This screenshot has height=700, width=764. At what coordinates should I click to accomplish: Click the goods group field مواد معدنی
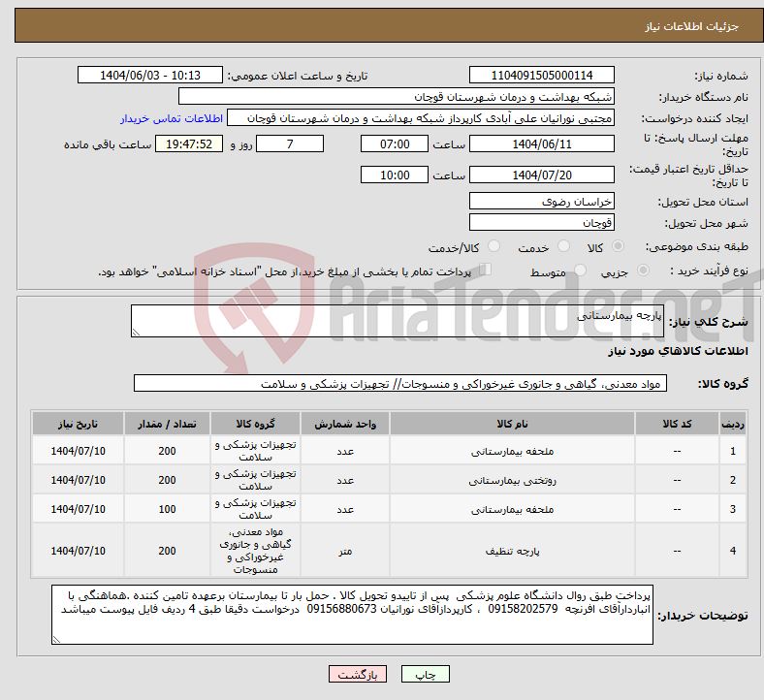(400, 383)
